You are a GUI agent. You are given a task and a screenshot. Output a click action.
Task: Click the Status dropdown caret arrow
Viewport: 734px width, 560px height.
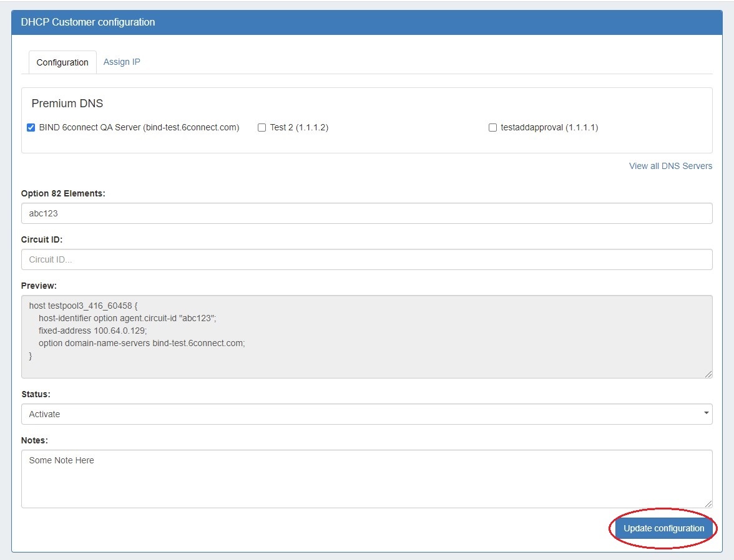[706, 413]
